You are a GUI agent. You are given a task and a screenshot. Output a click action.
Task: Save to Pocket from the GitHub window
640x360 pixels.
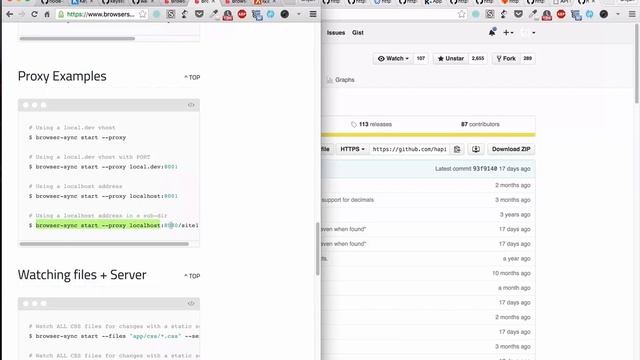pyautogui.click(x=518, y=14)
